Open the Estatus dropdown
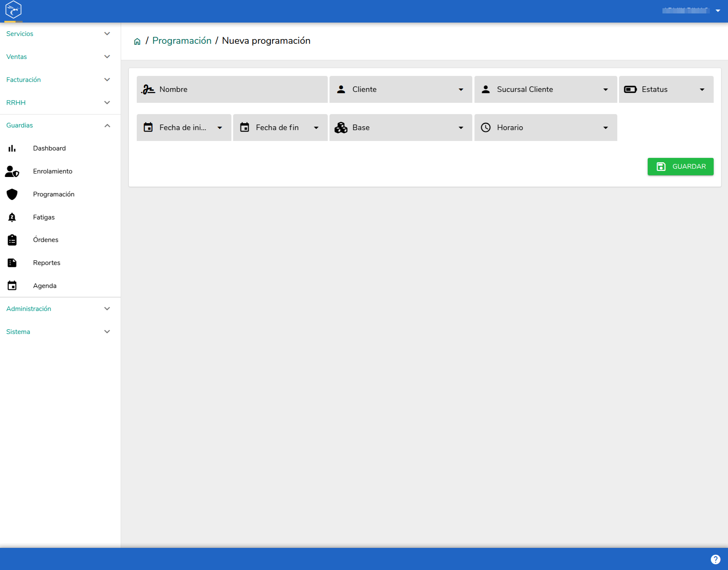The image size is (728, 570). [666, 89]
